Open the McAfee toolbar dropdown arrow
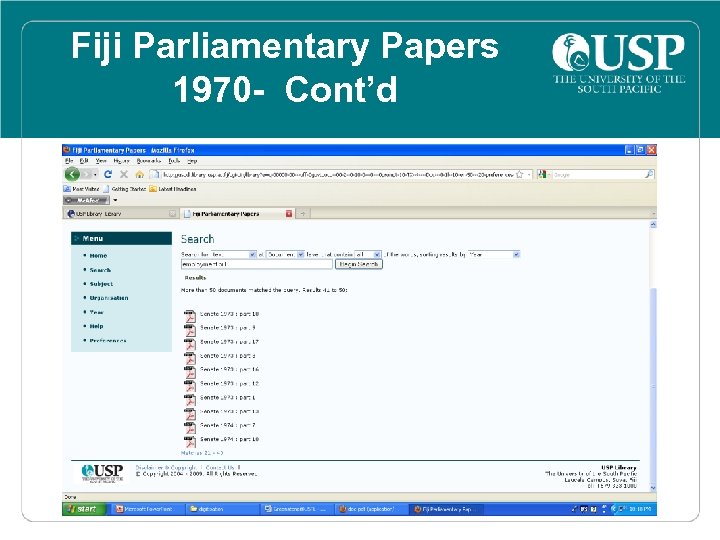720x540 pixels. pos(115,200)
